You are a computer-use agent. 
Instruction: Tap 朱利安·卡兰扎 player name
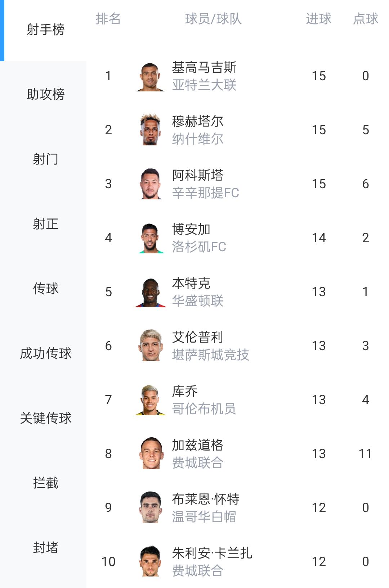point(212,553)
